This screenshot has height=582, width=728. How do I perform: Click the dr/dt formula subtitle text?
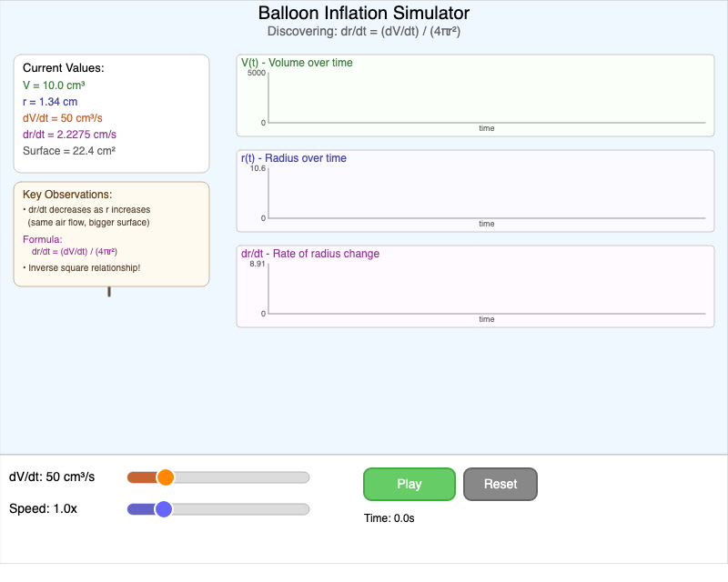363,32
